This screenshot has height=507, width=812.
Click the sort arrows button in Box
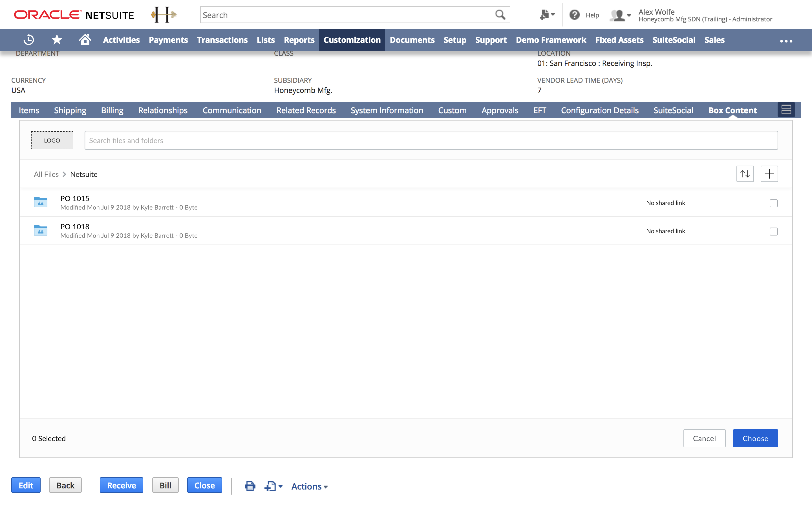pyautogui.click(x=745, y=174)
